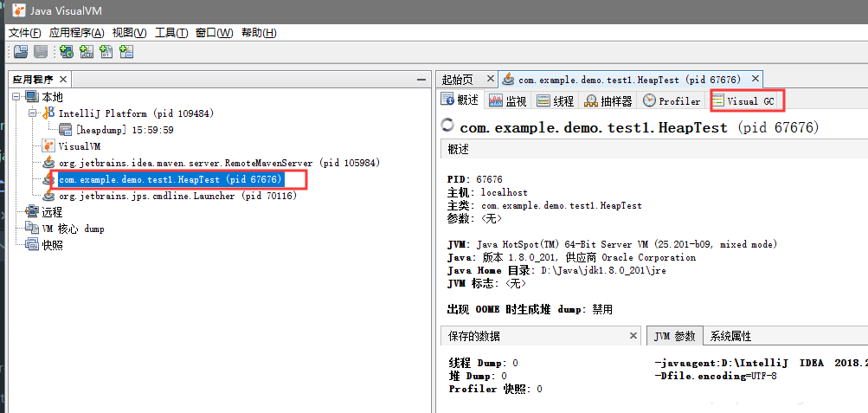The image size is (868, 413).
Task: Open the 工具(T) menu
Action: [171, 33]
